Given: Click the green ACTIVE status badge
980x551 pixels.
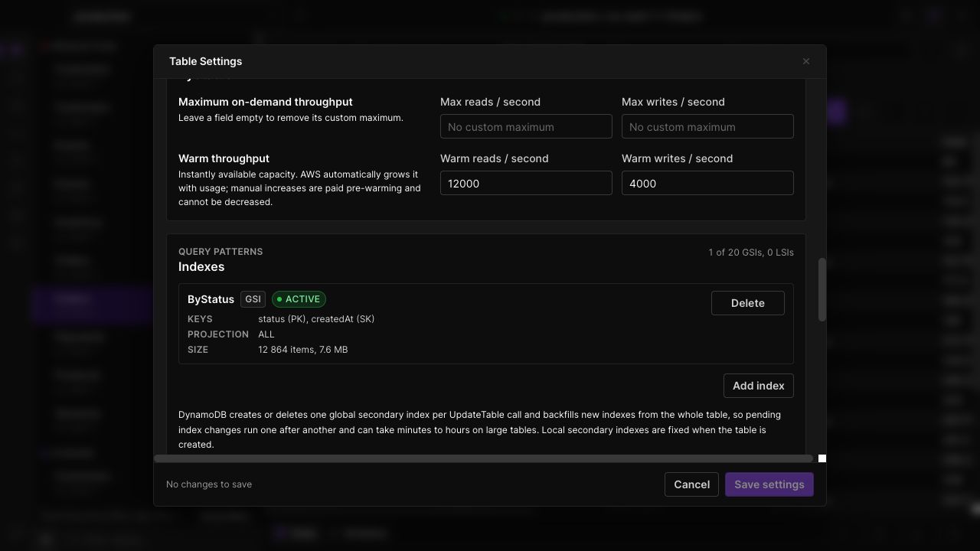Looking at the screenshot, I should click(x=299, y=299).
